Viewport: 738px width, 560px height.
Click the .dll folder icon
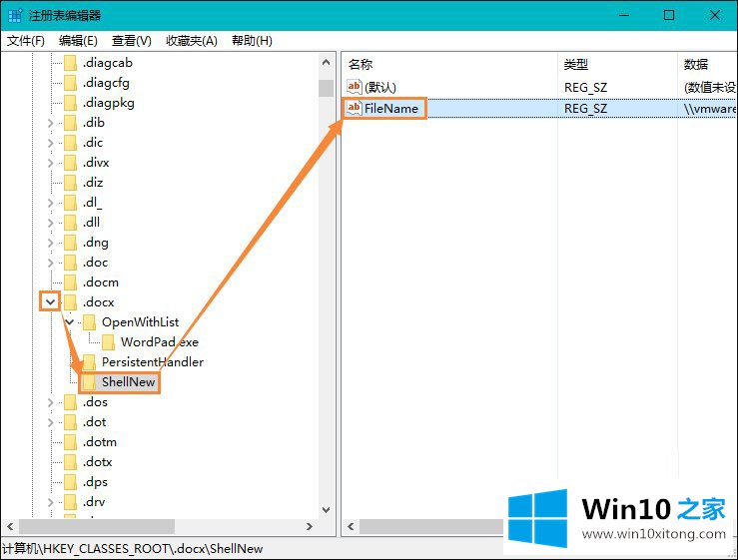coord(71,223)
